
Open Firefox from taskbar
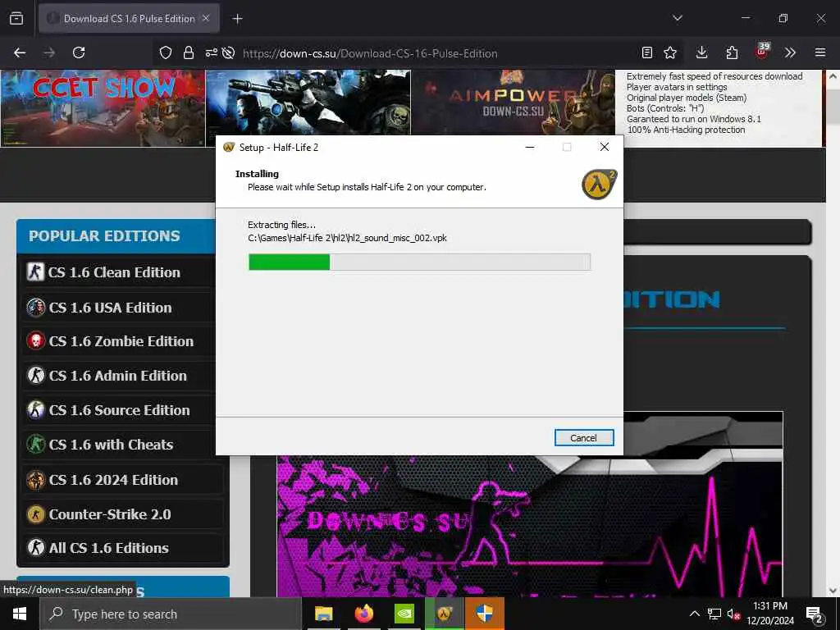pos(363,614)
